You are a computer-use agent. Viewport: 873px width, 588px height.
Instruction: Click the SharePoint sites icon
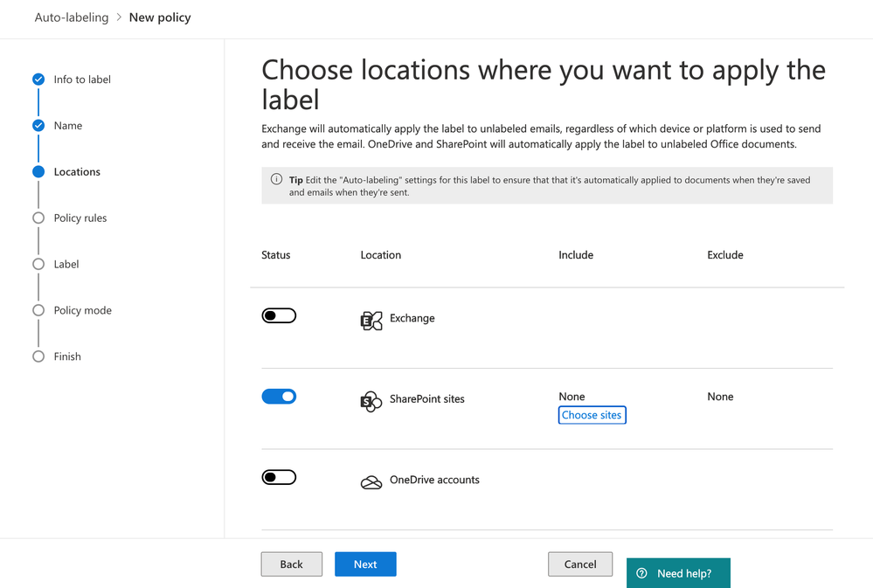[x=371, y=401]
